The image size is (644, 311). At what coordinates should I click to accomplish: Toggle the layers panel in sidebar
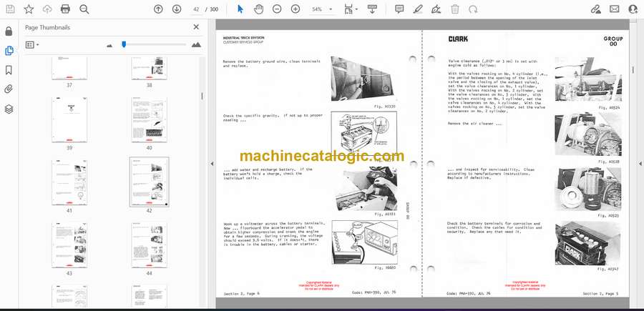coord(9,109)
